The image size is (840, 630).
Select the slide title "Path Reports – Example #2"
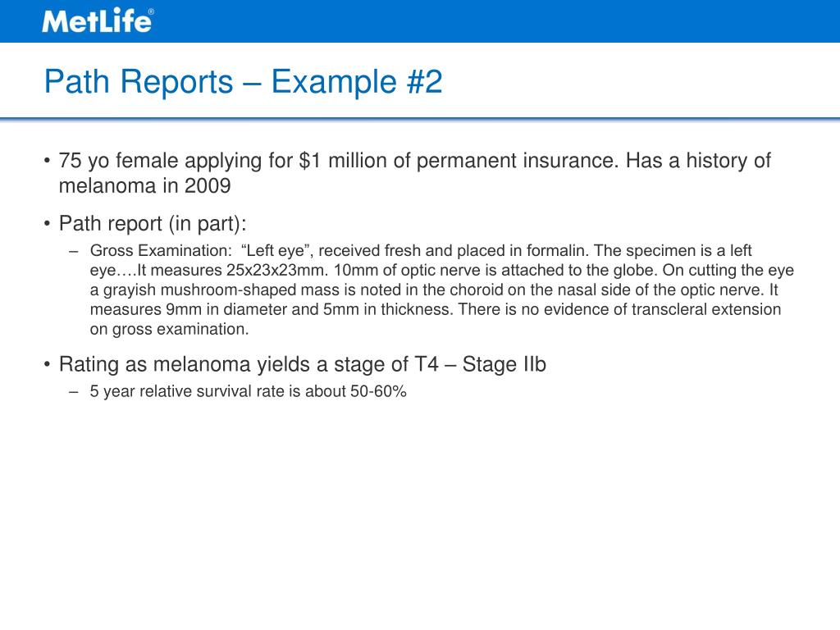coord(243,81)
